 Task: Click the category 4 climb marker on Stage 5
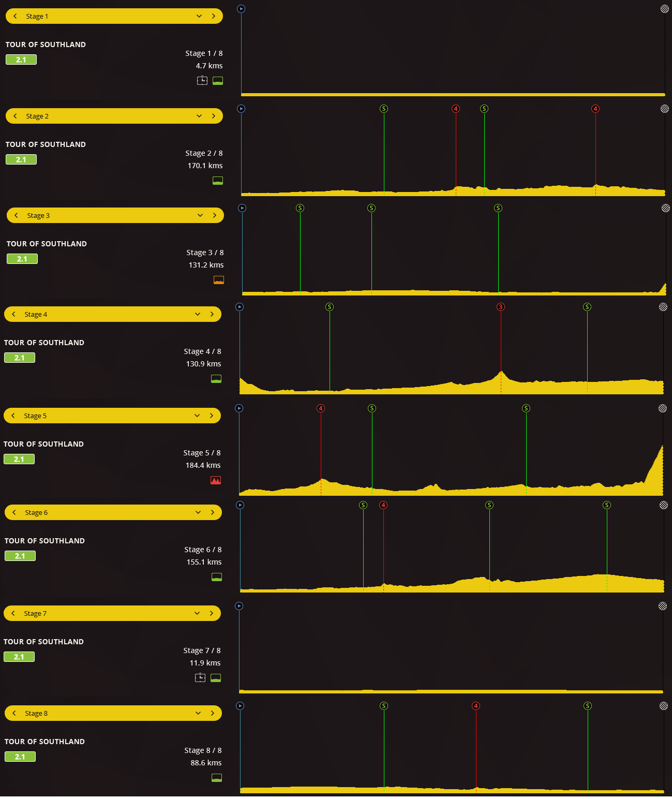(321, 408)
